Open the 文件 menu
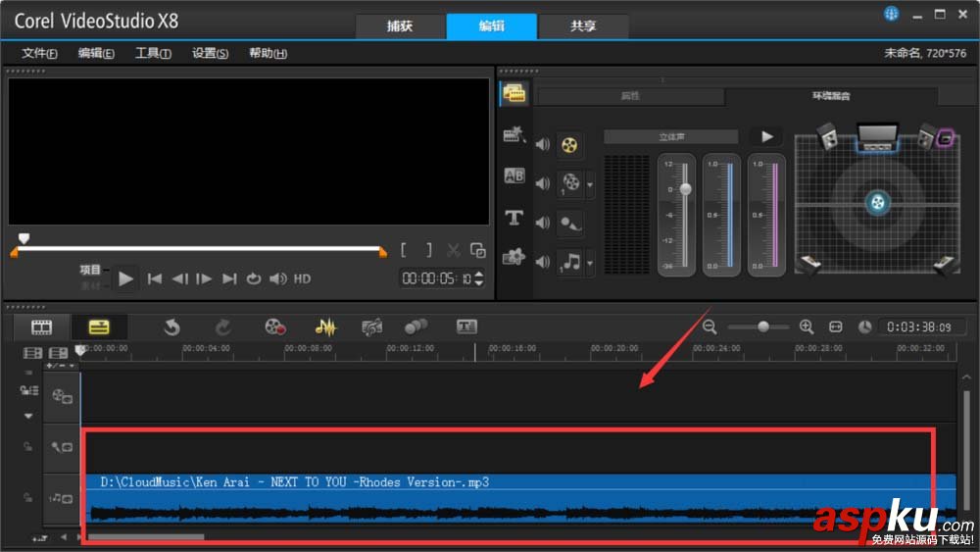This screenshot has width=980, height=552. tap(39, 53)
